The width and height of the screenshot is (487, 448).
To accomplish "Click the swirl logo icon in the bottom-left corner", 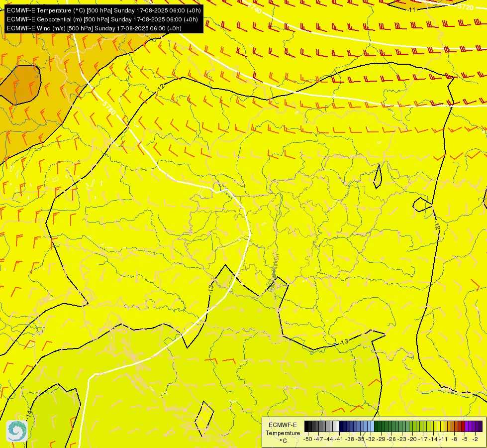I will (17, 431).
